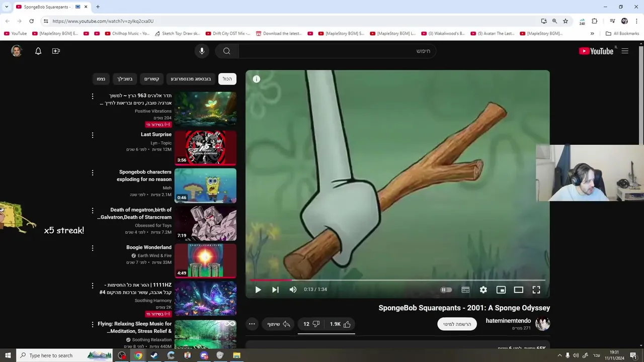Open a new browser tab
The image size is (644, 362).
coord(98,7)
